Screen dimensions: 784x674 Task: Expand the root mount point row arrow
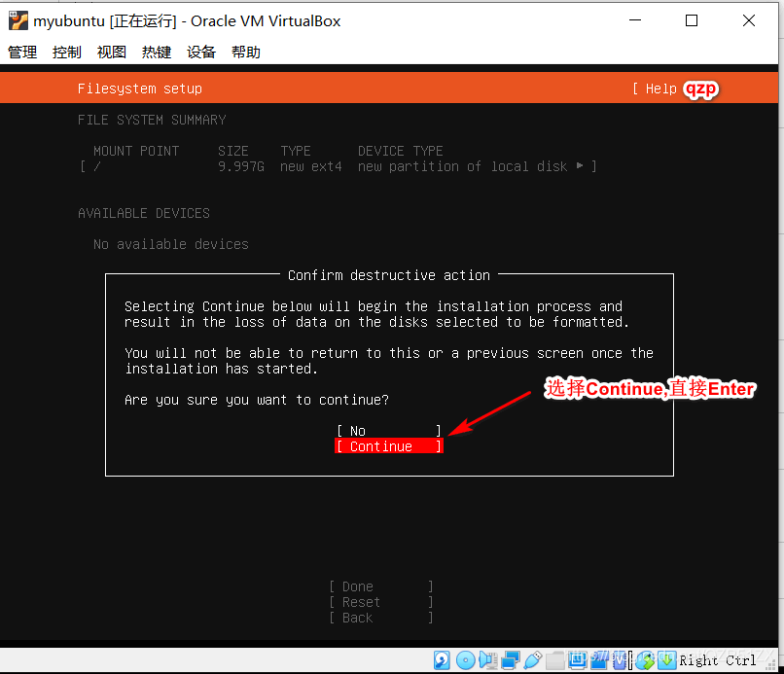point(580,165)
